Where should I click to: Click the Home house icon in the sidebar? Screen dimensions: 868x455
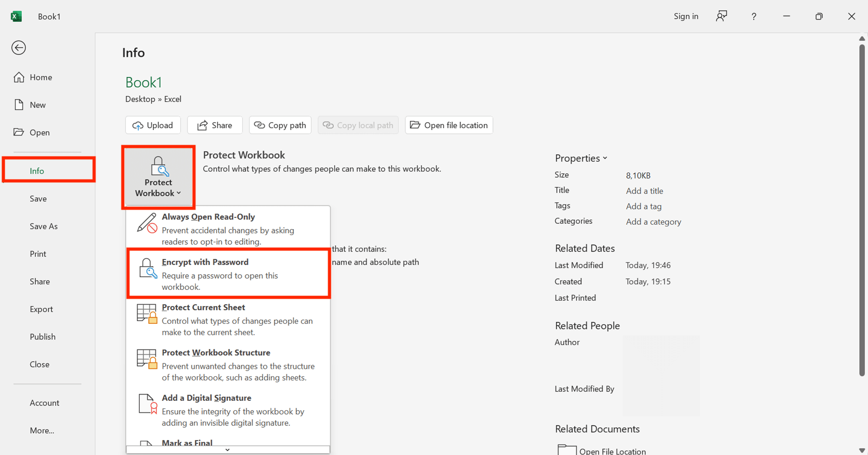click(x=19, y=77)
